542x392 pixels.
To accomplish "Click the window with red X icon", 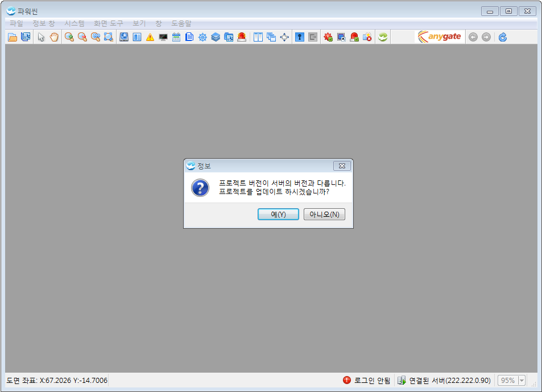I will pyautogui.click(x=367, y=37).
